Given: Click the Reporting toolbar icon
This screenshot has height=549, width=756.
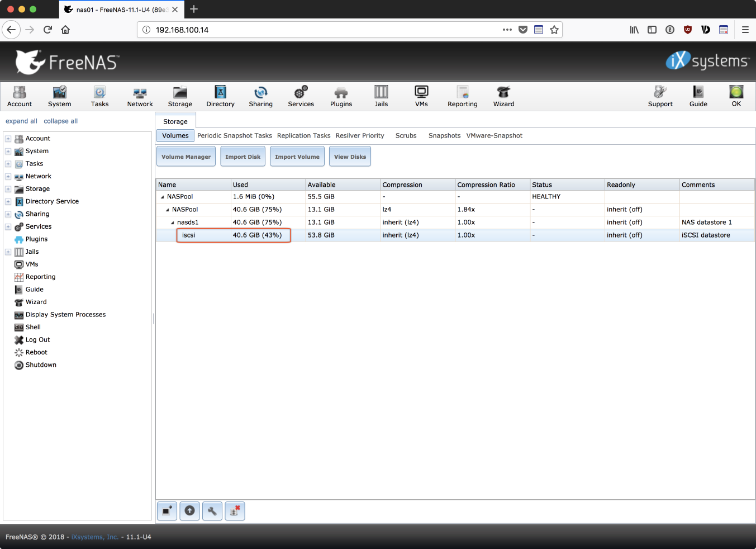Looking at the screenshot, I should pos(462,96).
